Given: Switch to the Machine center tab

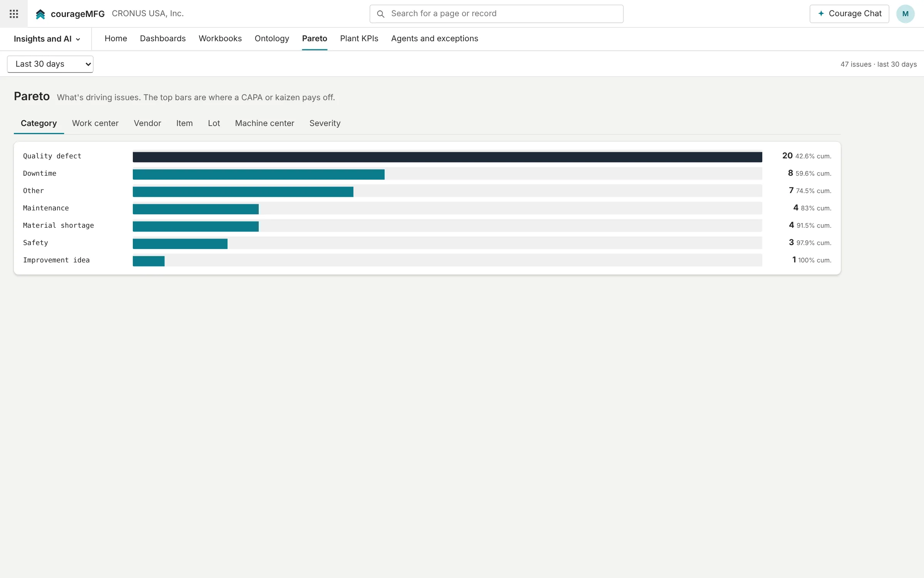Looking at the screenshot, I should 264,123.
